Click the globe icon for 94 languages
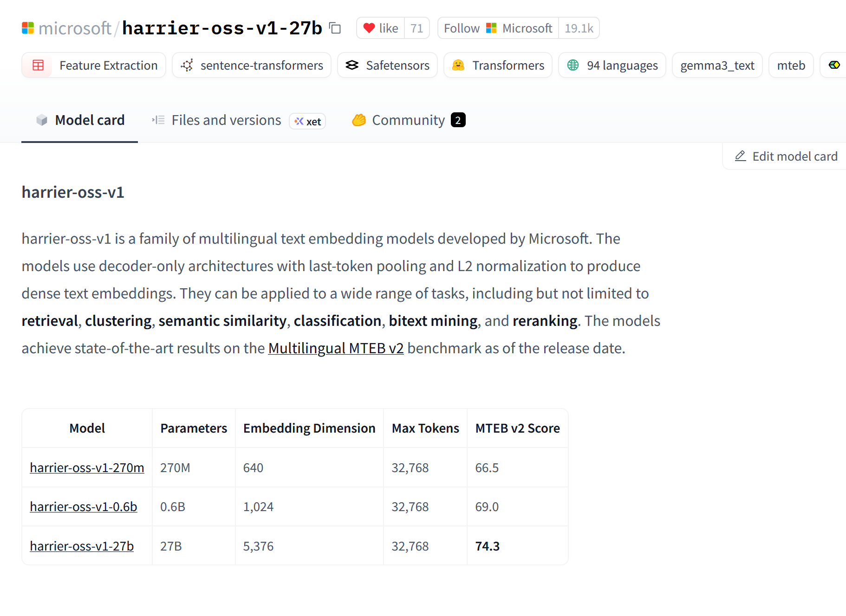The height and width of the screenshot is (616, 846). pyautogui.click(x=573, y=65)
